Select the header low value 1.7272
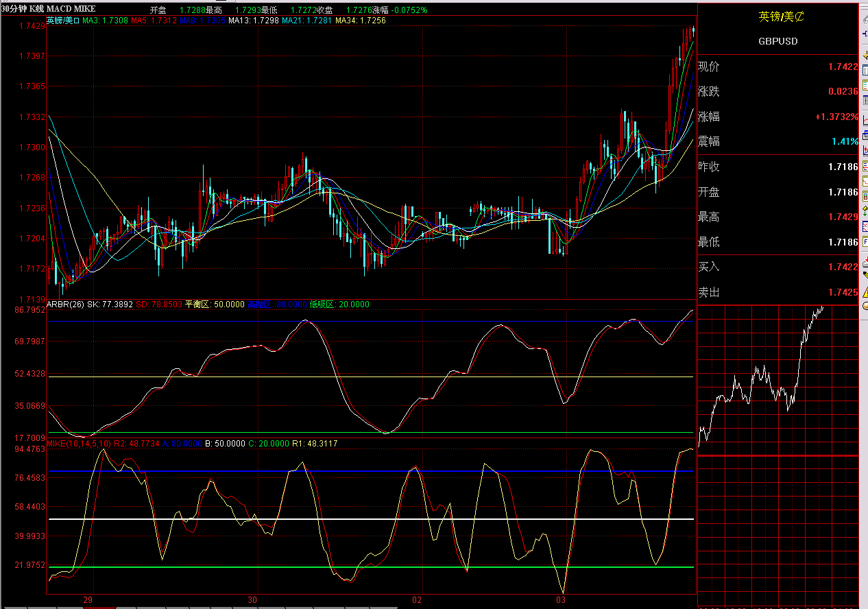Screen dimensions: 868x609 pyautogui.click(x=302, y=10)
